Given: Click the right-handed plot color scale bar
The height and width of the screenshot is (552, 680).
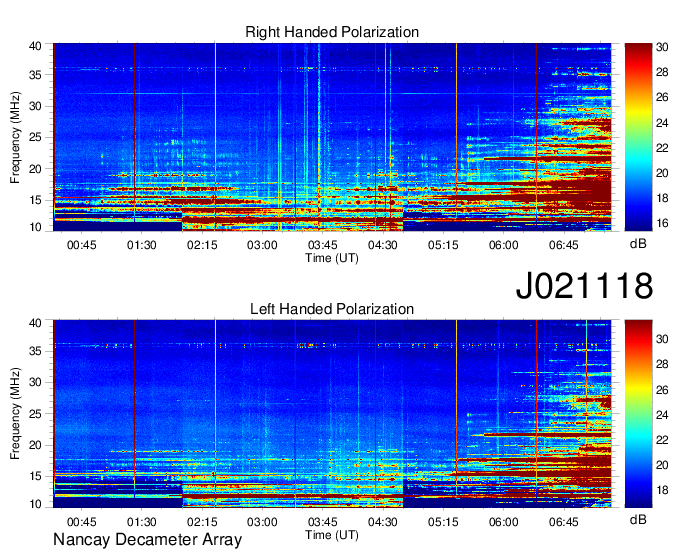Looking at the screenshot, I should click(x=638, y=137).
